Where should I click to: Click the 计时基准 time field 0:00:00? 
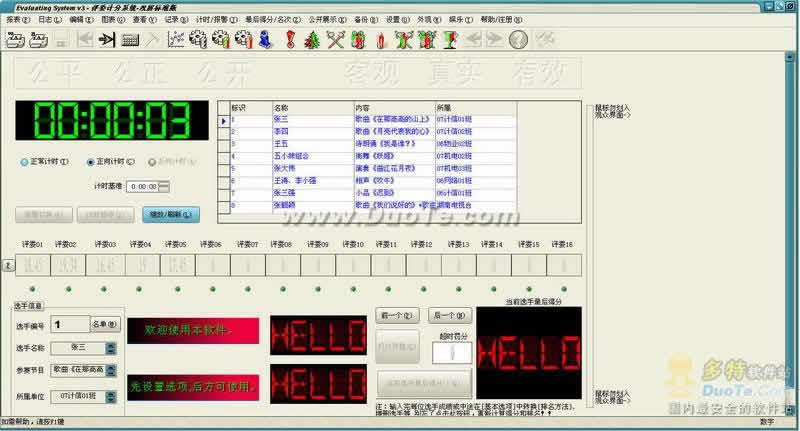(x=143, y=187)
